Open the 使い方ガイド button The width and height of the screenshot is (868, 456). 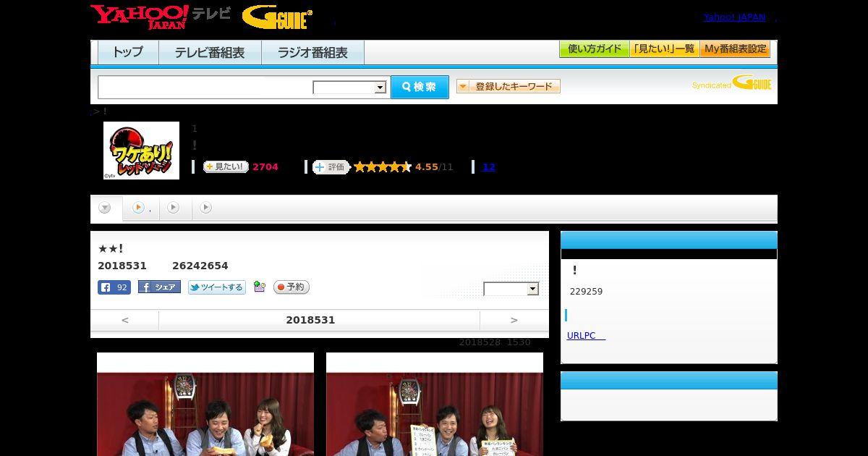594,49
